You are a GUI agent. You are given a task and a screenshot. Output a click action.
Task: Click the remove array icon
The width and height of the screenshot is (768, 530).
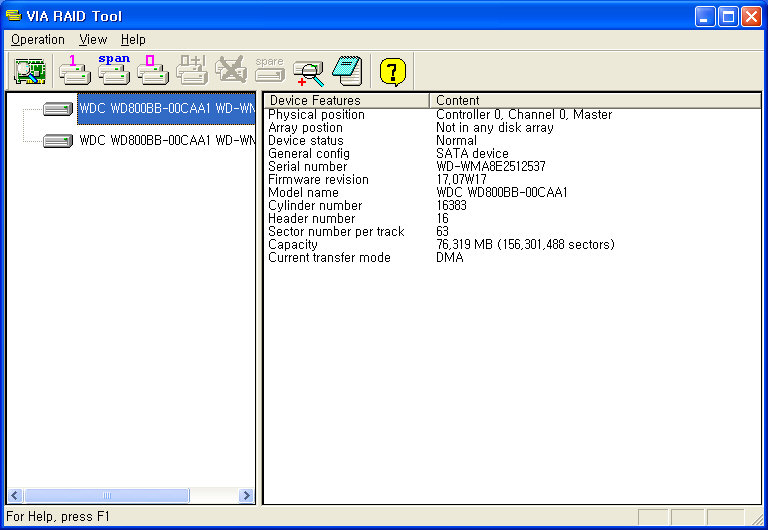(231, 71)
